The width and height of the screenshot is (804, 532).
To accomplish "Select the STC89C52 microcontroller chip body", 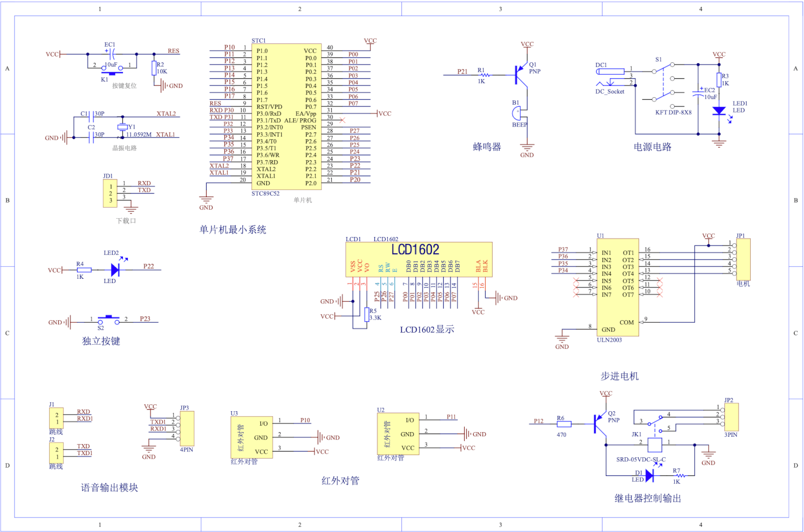I will tap(286, 117).
